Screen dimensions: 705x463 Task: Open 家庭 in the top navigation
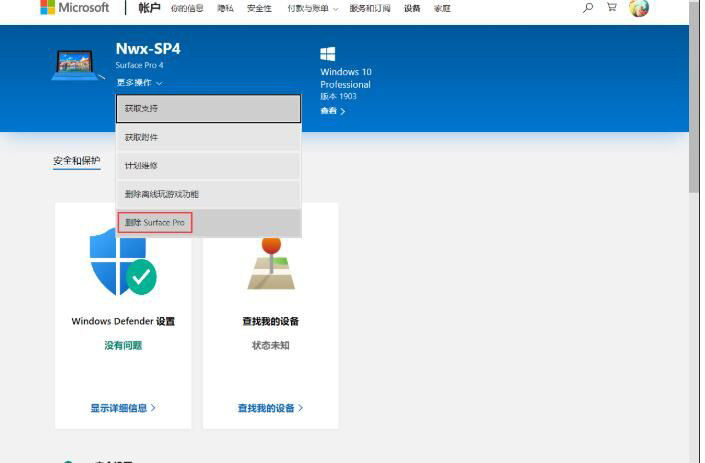pyautogui.click(x=442, y=9)
